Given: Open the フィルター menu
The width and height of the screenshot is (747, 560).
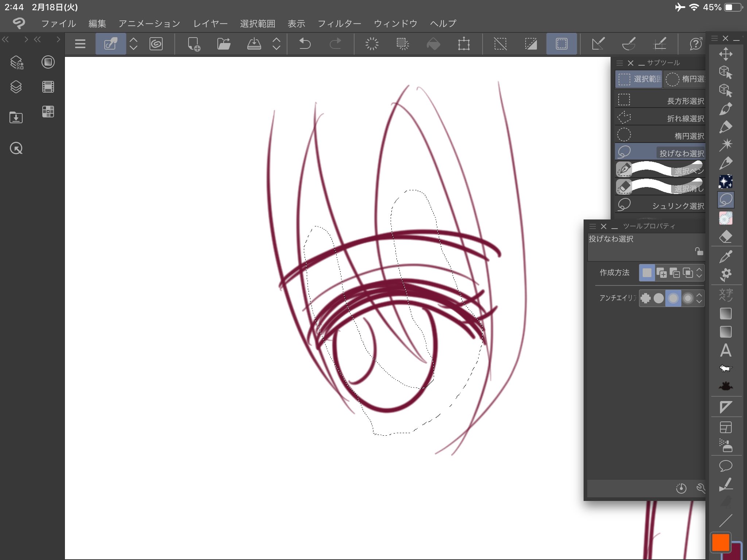Looking at the screenshot, I should 339,24.
